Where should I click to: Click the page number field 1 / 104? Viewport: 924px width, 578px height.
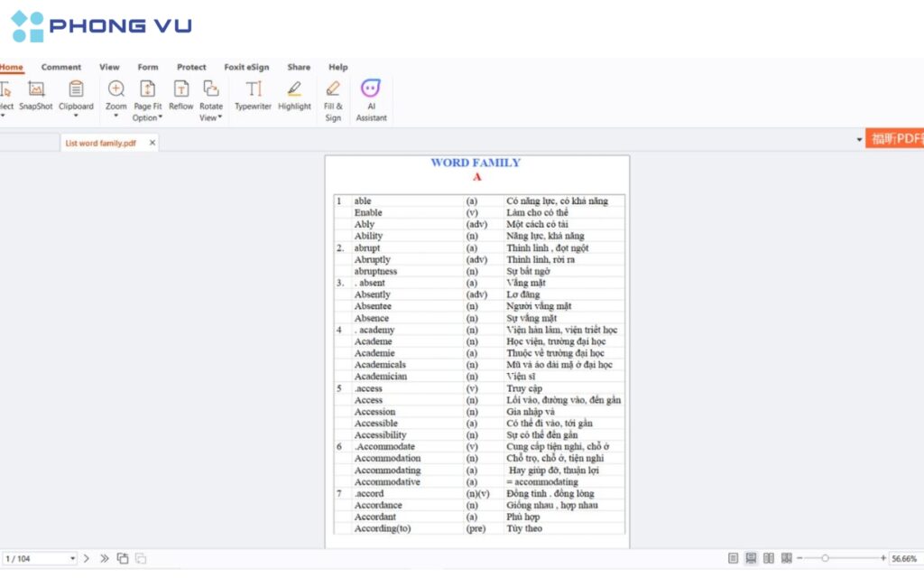pyautogui.click(x=36, y=559)
